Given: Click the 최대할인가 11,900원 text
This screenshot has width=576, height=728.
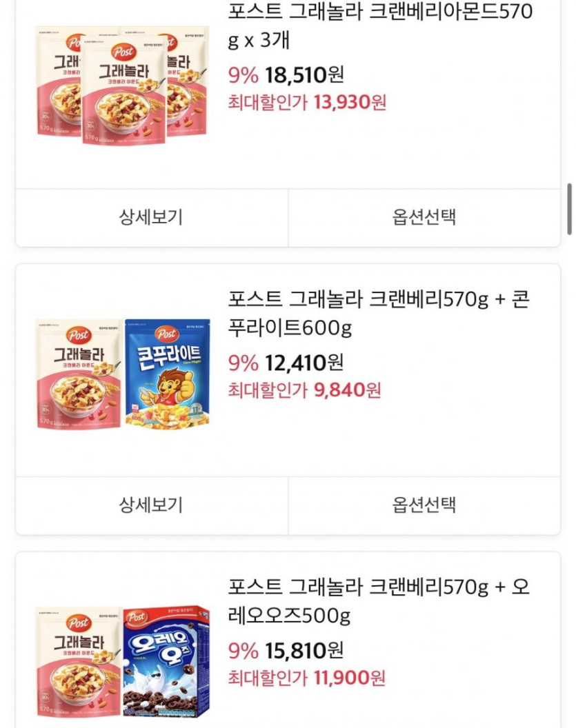Looking at the screenshot, I should pyautogui.click(x=307, y=678).
